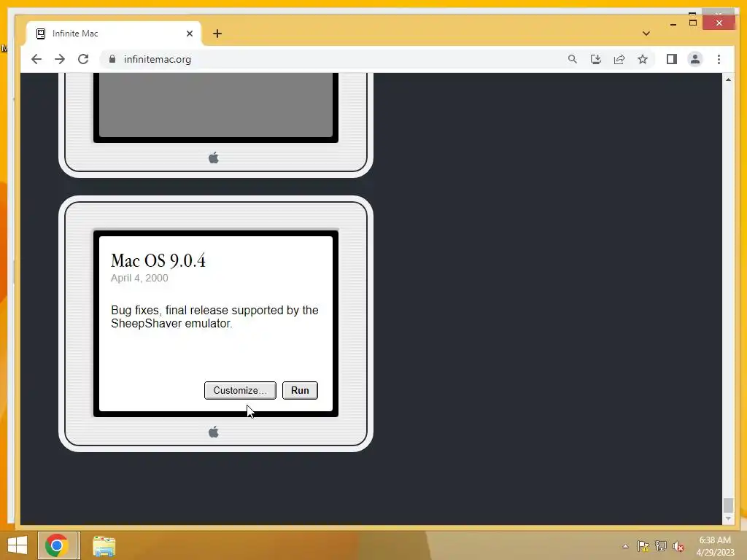Click the Chrome icon in the taskbar
The height and width of the screenshot is (560, 747).
(x=57, y=545)
